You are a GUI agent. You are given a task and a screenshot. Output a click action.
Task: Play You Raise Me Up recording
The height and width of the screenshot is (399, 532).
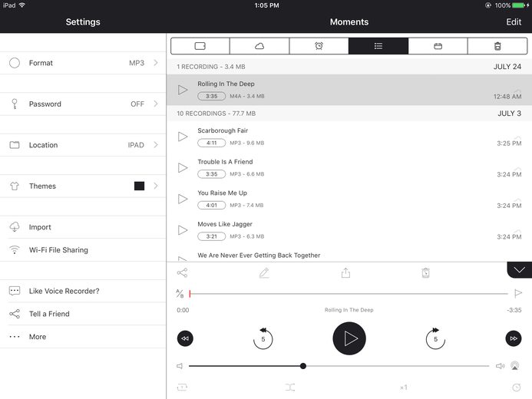pos(183,199)
